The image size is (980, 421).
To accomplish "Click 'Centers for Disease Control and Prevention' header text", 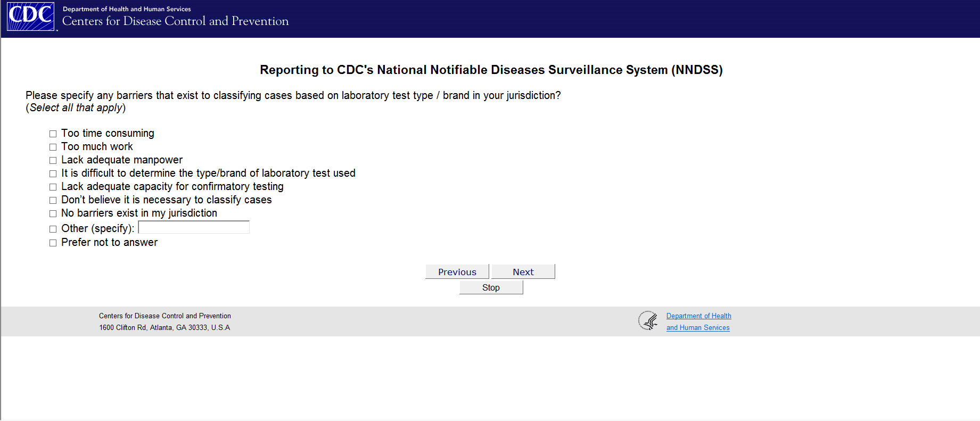I will (x=175, y=21).
